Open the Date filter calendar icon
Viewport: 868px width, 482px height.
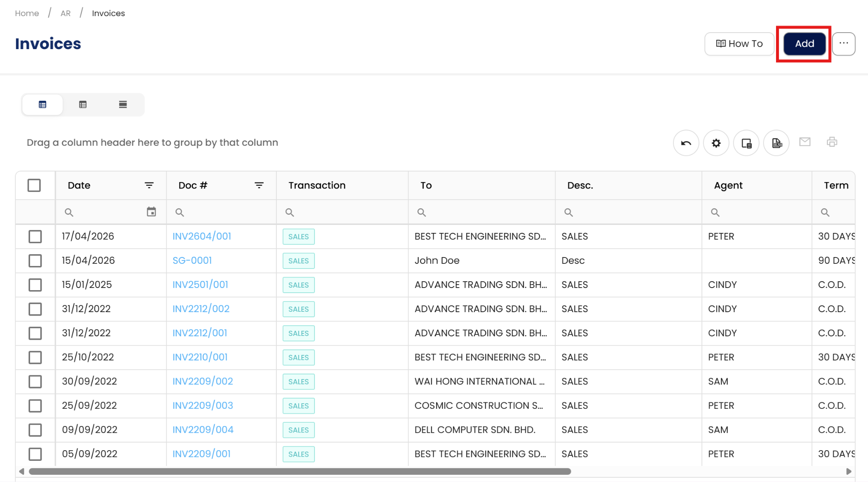[151, 212]
